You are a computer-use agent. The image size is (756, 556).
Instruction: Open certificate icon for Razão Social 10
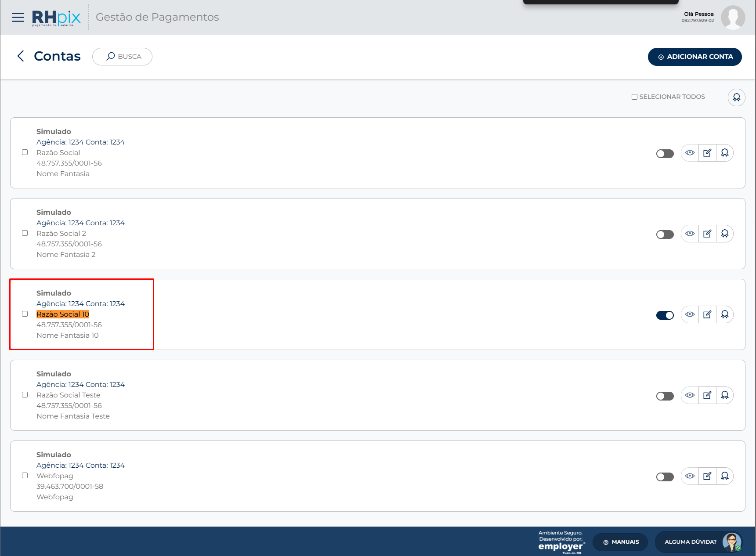pyautogui.click(x=725, y=314)
